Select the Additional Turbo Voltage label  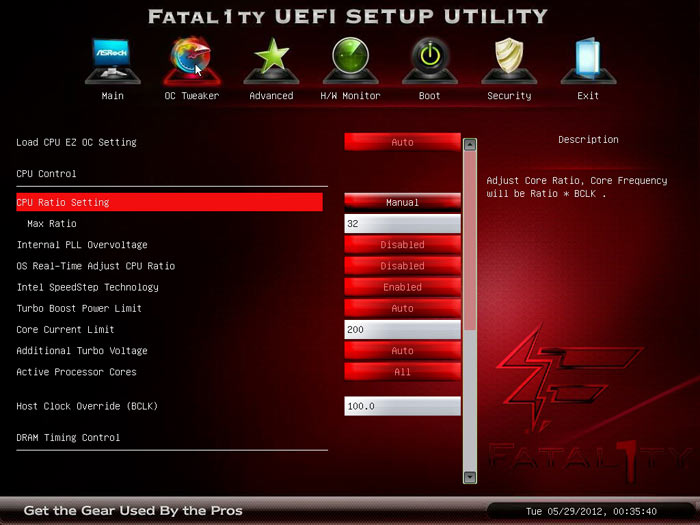click(82, 350)
